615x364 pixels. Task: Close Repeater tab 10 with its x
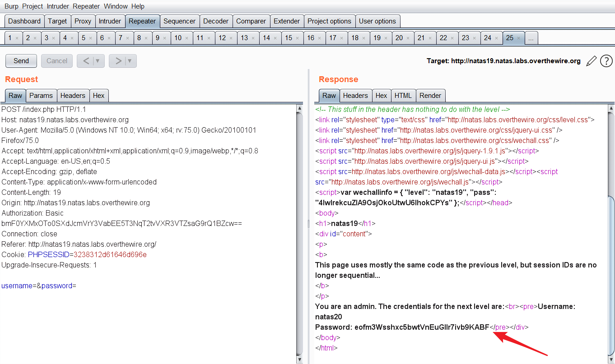tap(186, 38)
